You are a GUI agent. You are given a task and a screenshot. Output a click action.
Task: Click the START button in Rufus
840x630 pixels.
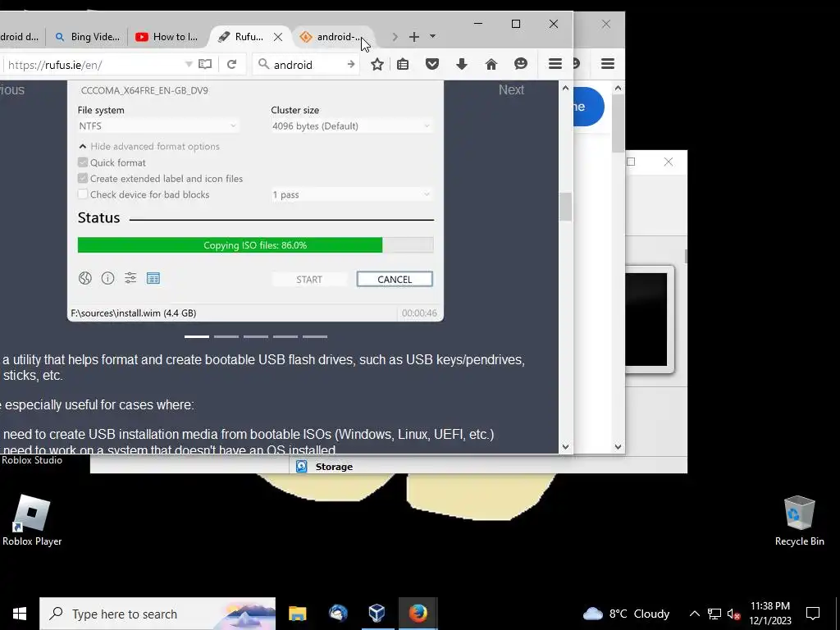click(309, 279)
